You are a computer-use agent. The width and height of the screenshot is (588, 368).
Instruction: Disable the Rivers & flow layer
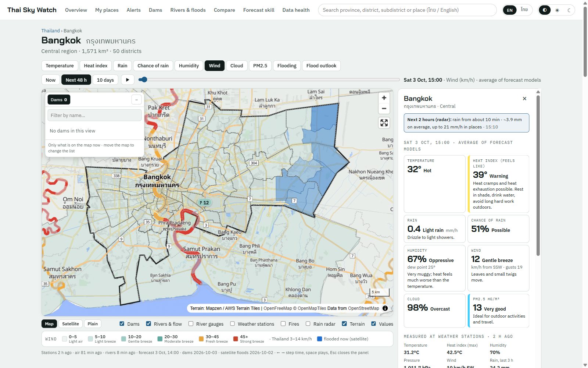pyautogui.click(x=148, y=324)
